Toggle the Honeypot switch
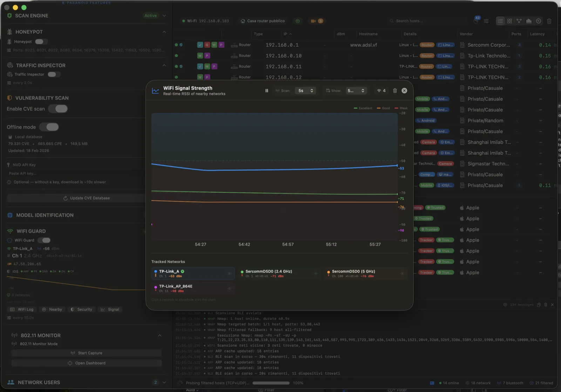Image resolution: width=561 pixels, height=392 pixels. coord(41,42)
